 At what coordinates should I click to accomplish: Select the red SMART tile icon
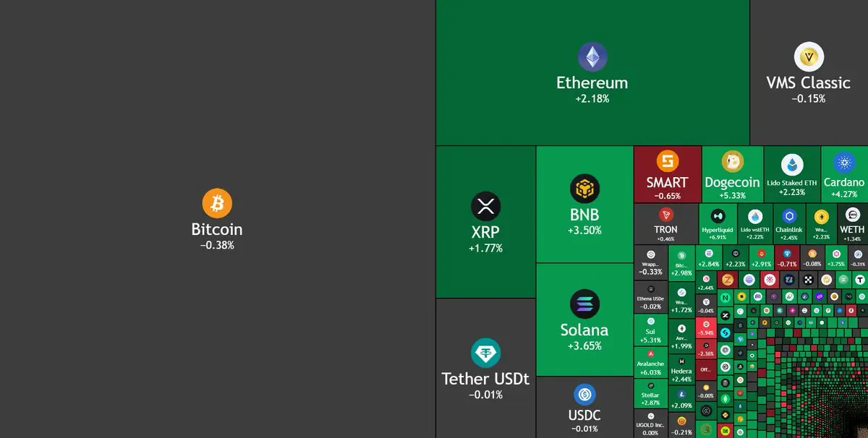pos(667,161)
